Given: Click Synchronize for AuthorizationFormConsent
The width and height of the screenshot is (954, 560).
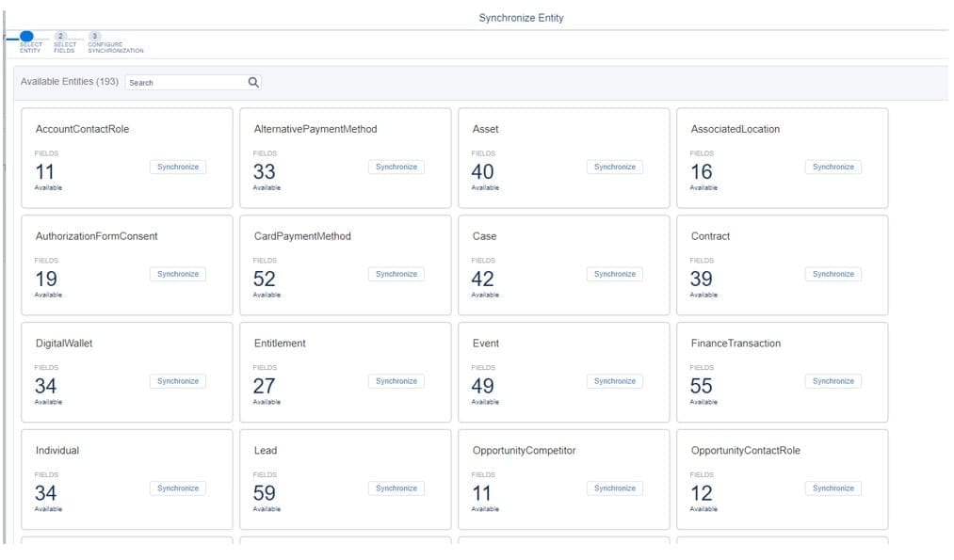Looking at the screenshot, I should click(x=178, y=274).
